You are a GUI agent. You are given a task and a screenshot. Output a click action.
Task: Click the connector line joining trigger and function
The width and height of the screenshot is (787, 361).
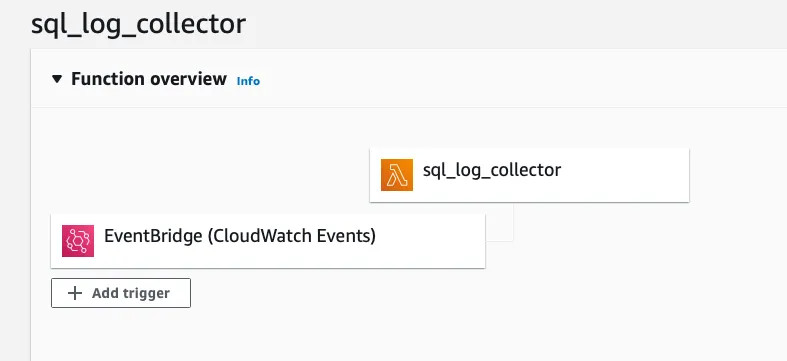[x=512, y=223]
